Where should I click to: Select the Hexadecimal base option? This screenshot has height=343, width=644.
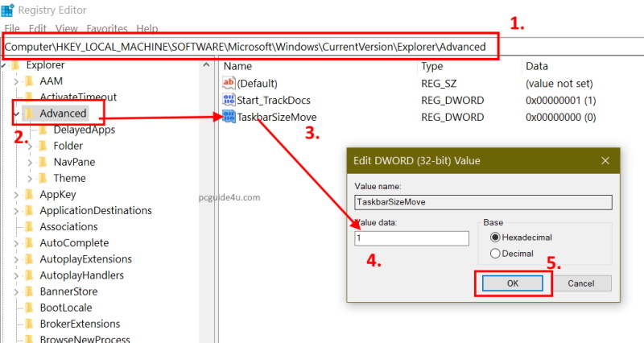[496, 238]
